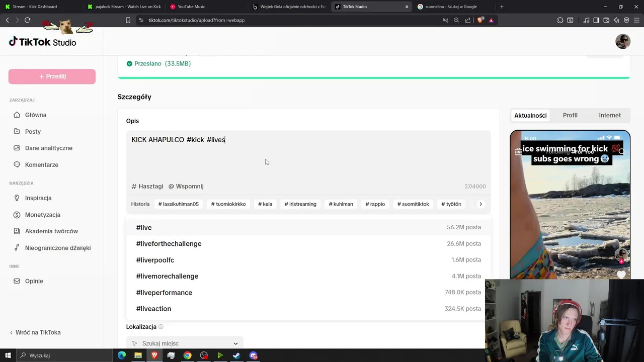Select #liveperformance suggestion
The height and width of the screenshot is (362, 644).
point(308,292)
